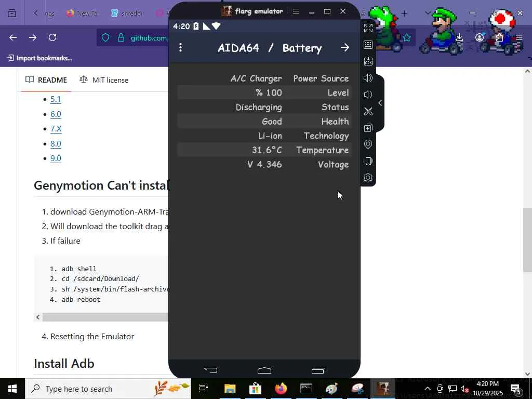532x399 pixels.
Task: Click the page vertical scrollbar thumb
Action: coord(527,240)
